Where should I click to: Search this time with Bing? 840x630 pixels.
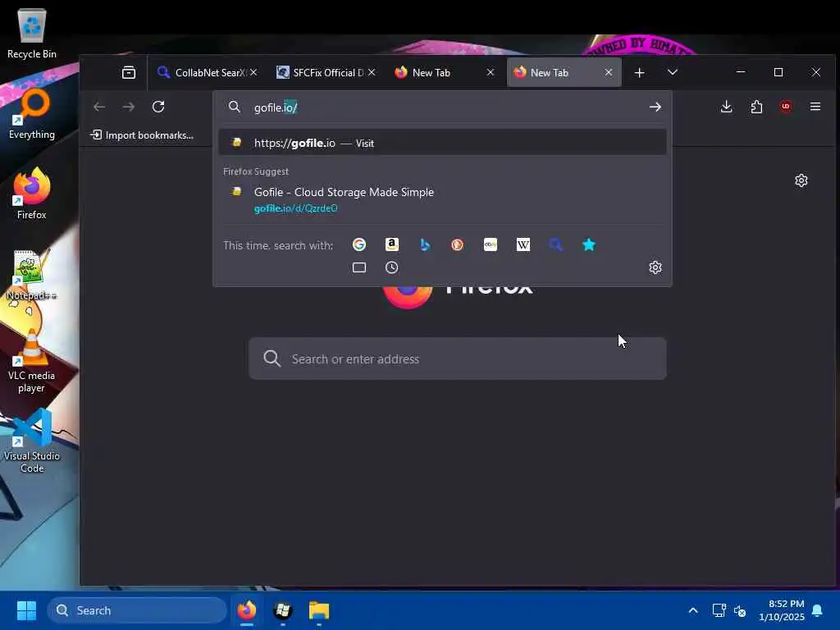425,244
